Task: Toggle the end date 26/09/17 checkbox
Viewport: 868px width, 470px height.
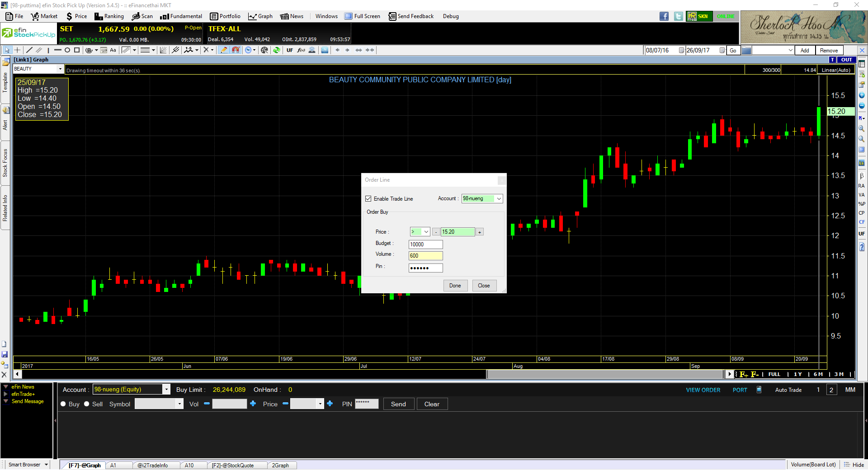Action: click(722, 50)
